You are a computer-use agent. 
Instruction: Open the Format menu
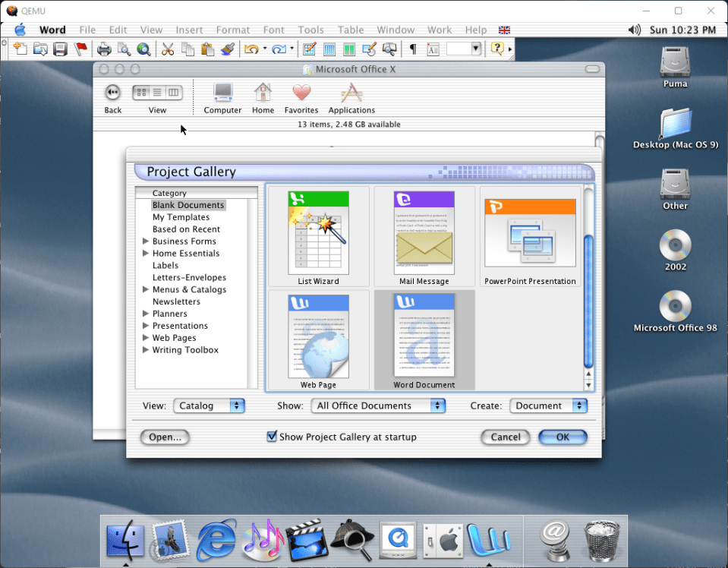pyautogui.click(x=232, y=30)
